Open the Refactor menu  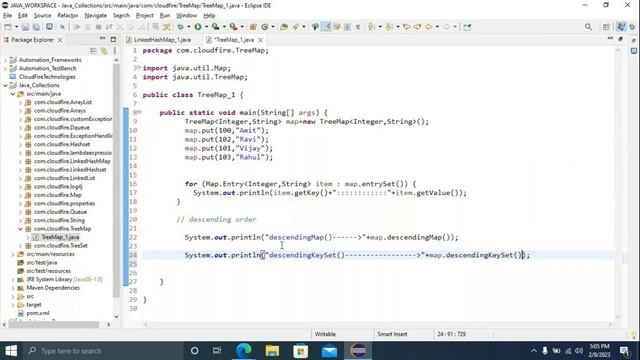tap(68, 16)
